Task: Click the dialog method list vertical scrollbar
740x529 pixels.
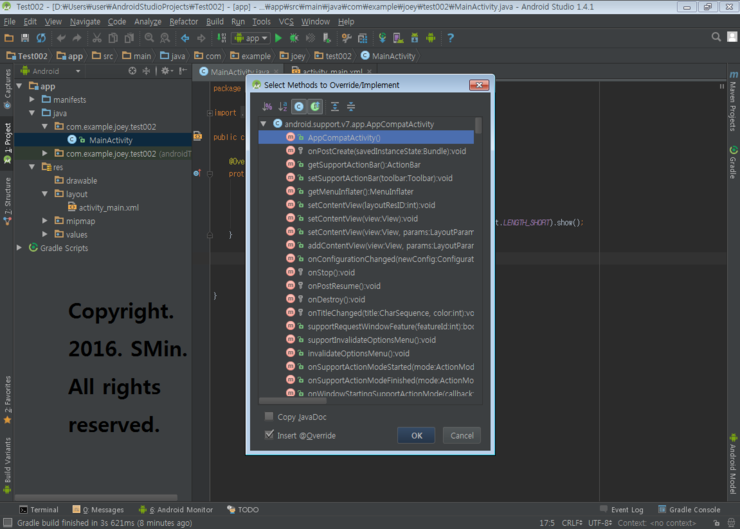Action: [x=479, y=126]
